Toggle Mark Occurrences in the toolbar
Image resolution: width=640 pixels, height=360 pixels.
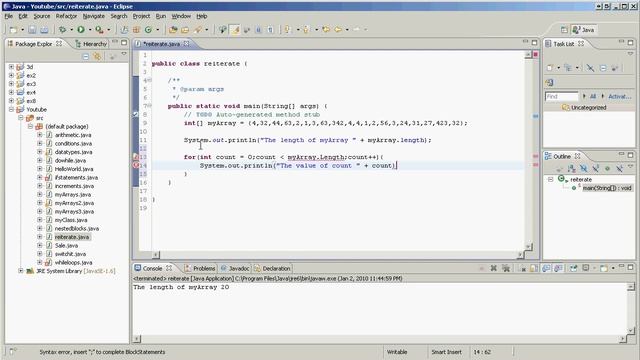pos(235,30)
